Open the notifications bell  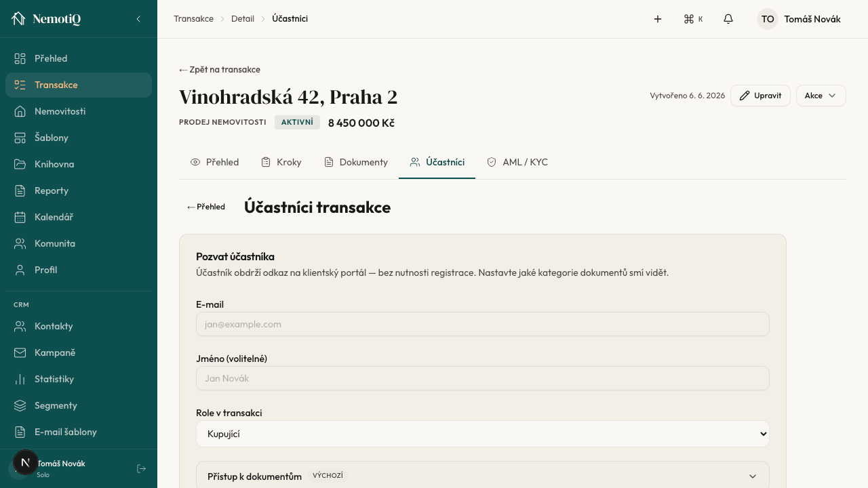click(728, 19)
